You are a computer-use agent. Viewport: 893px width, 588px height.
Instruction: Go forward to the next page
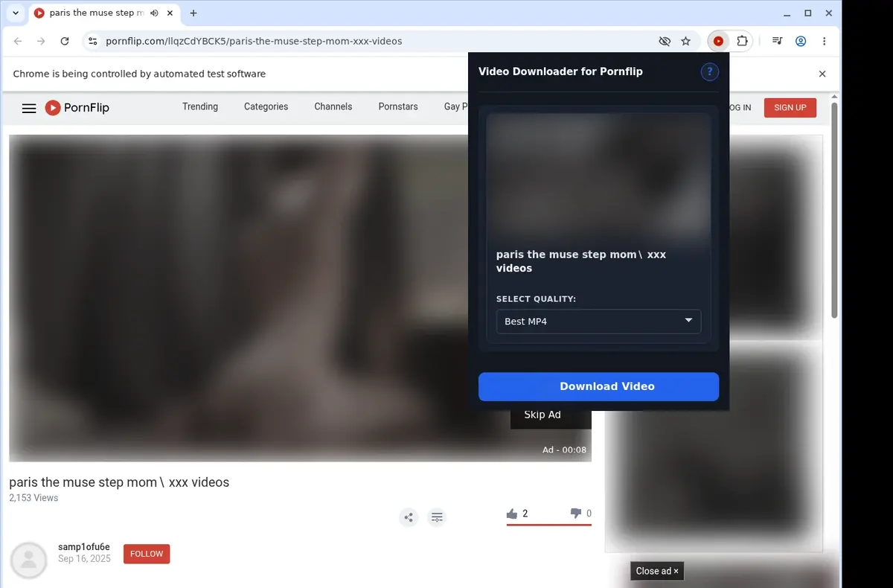point(41,42)
